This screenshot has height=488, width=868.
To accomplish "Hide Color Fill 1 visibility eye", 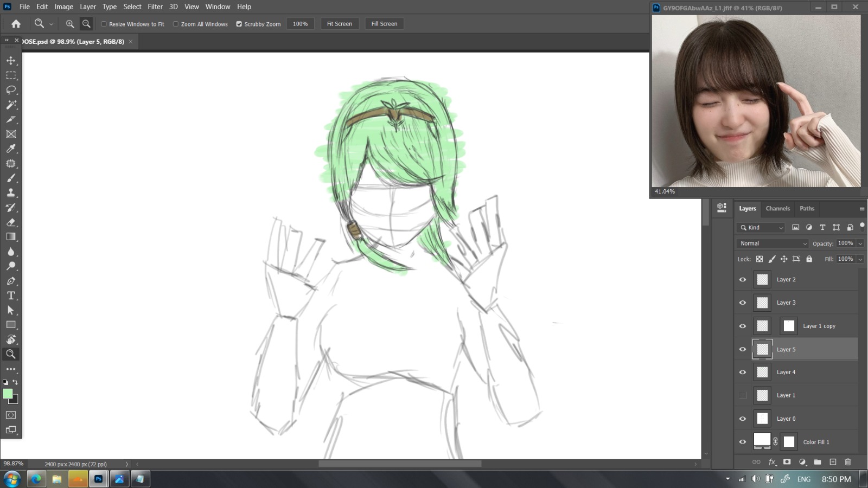I will (743, 442).
